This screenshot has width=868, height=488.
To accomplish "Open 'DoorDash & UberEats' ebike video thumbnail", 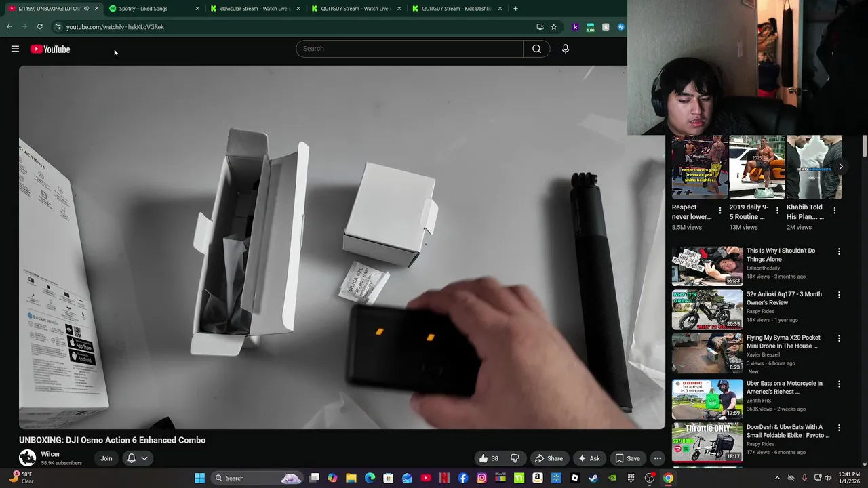I will [x=707, y=443].
